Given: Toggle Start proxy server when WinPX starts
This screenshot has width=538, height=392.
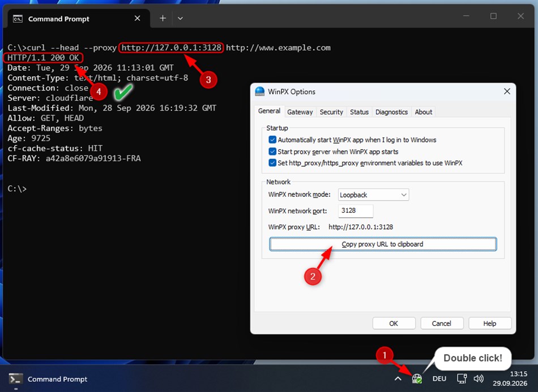Looking at the screenshot, I should [272, 152].
